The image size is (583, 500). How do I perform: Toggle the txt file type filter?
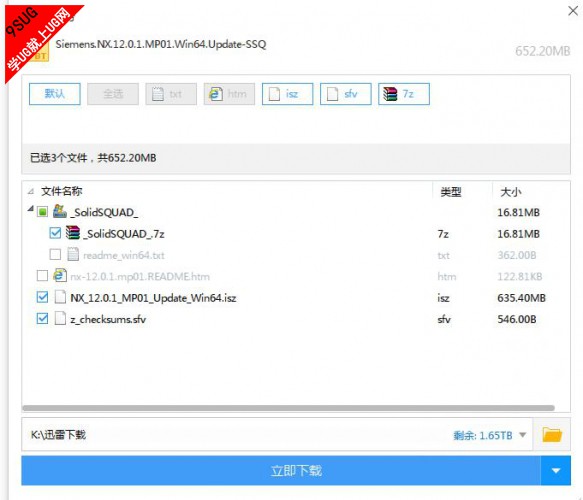171,94
